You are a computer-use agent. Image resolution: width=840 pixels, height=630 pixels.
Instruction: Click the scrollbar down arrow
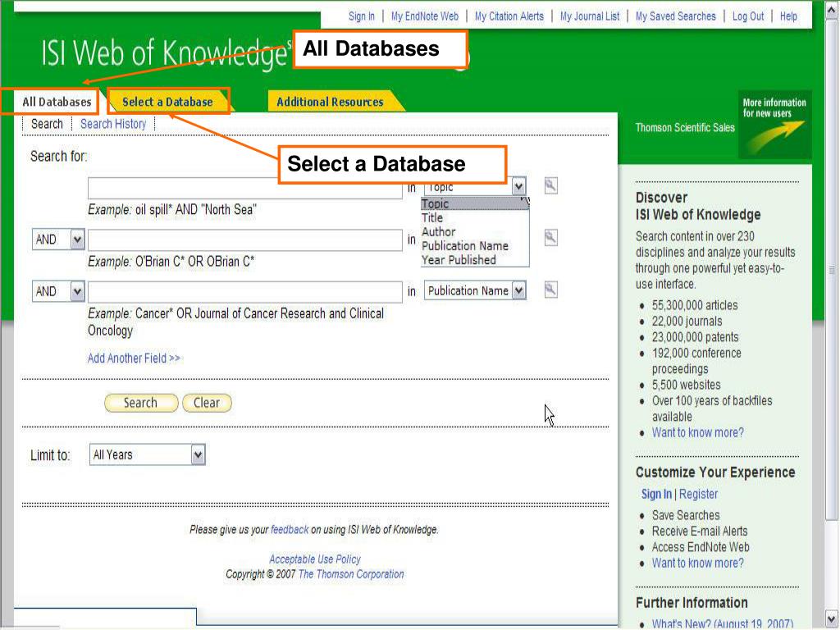(832, 619)
